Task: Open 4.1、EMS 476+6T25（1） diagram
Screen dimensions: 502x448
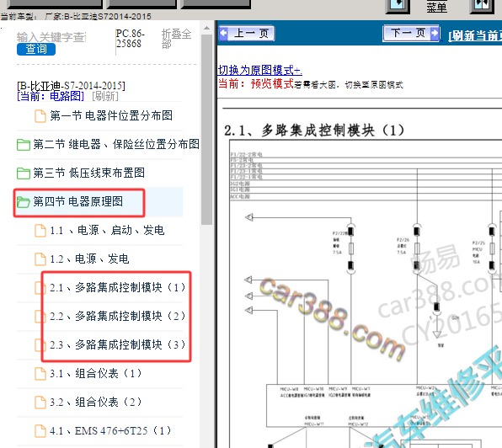Action: pos(110,430)
